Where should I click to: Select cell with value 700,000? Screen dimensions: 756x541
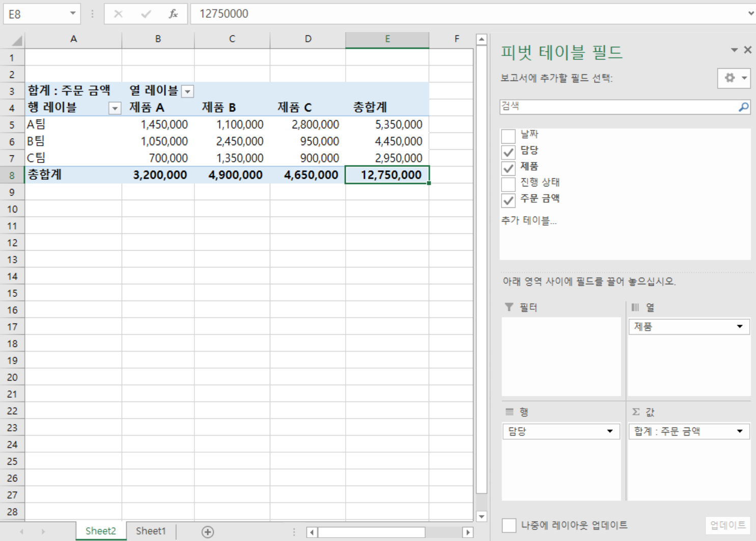point(158,158)
